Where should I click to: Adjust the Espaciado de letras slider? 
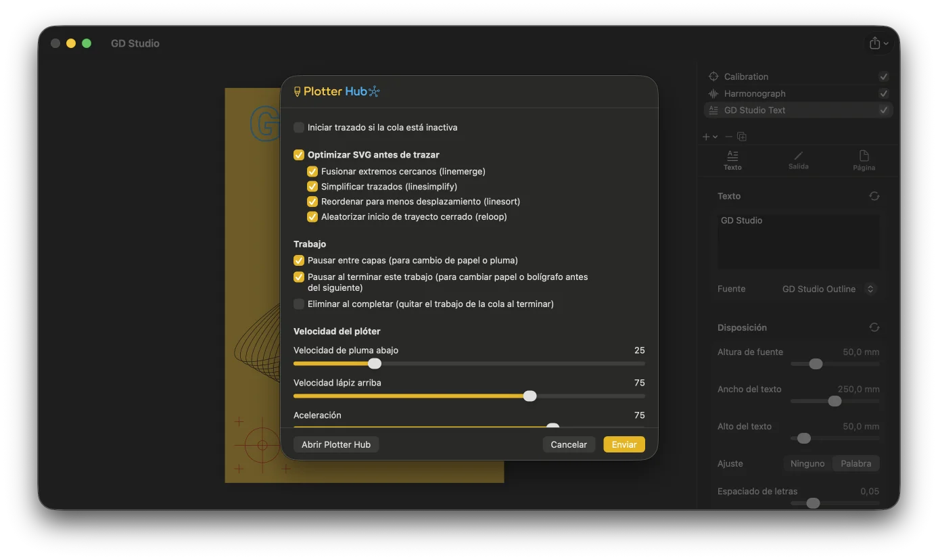click(813, 503)
